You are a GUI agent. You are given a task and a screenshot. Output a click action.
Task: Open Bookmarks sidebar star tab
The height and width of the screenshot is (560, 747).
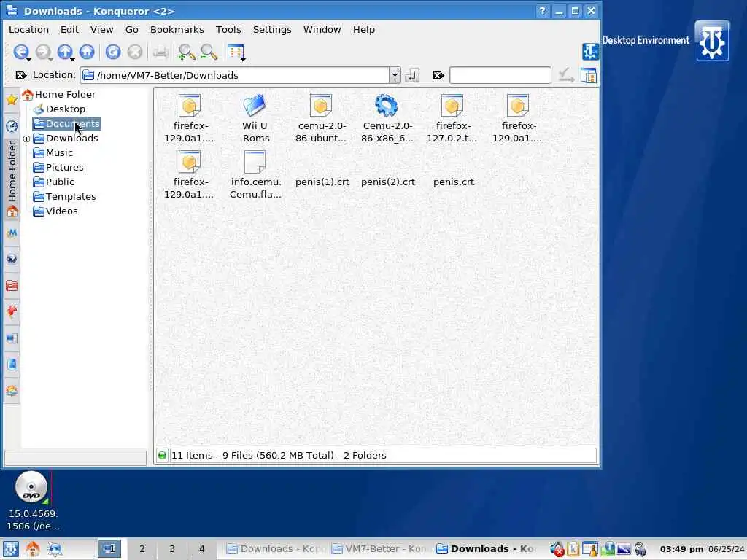point(12,99)
